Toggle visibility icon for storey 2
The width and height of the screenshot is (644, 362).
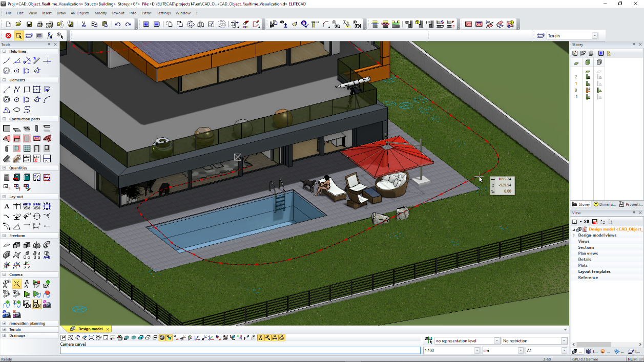click(588, 77)
